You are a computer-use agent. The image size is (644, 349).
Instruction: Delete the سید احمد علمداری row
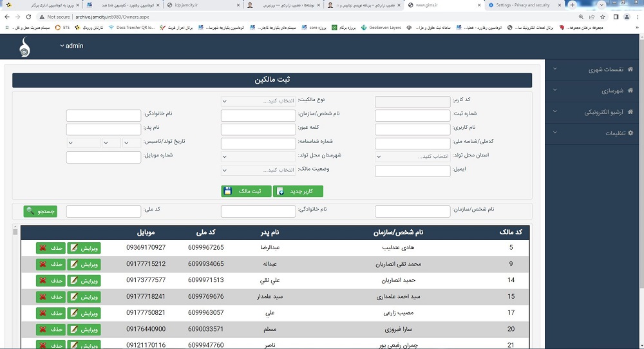pos(50,297)
